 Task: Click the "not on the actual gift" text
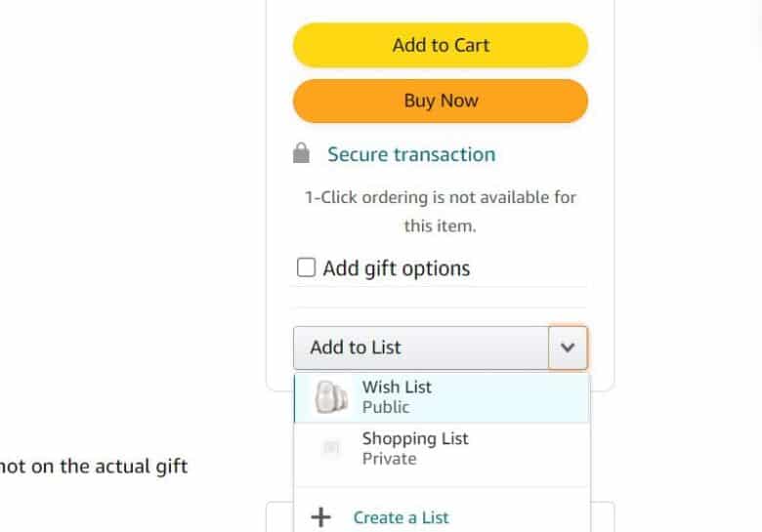(x=94, y=466)
